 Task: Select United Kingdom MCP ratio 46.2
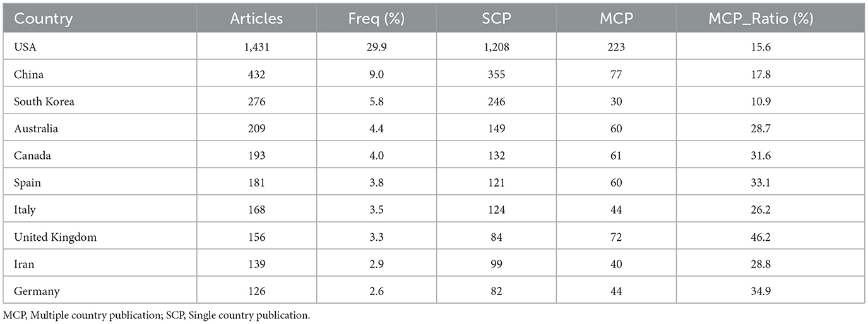[770, 237]
